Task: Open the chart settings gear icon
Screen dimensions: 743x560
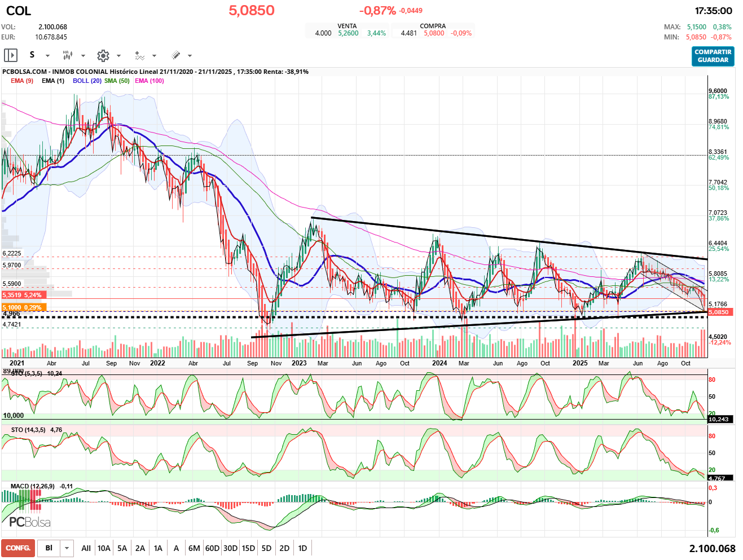Action: click(x=103, y=55)
